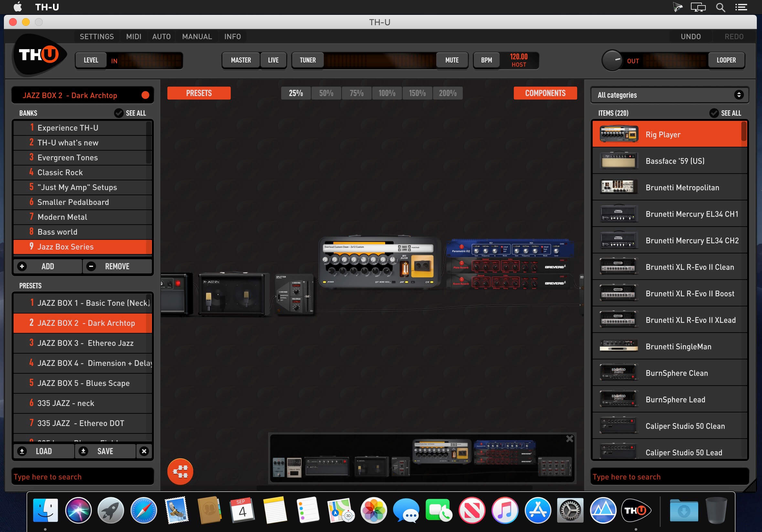Select the R-JAZZ cabinet on canvas
The height and width of the screenshot is (532, 762).
coord(233,294)
